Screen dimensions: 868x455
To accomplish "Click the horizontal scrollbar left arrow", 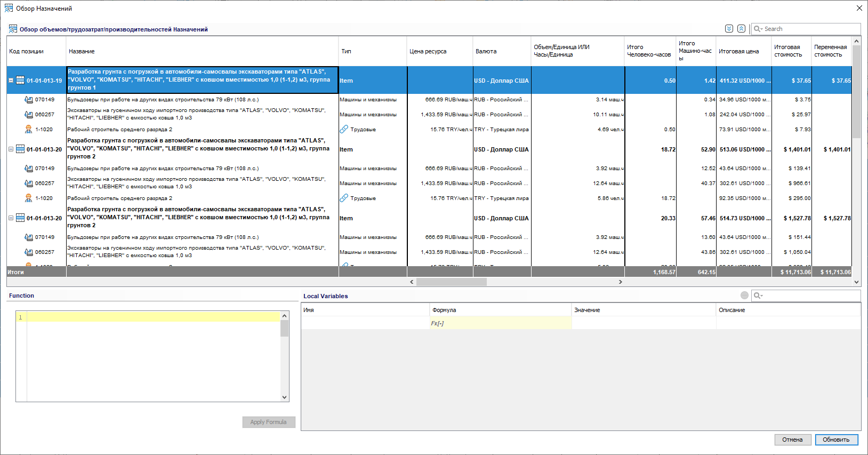I will click(x=412, y=282).
